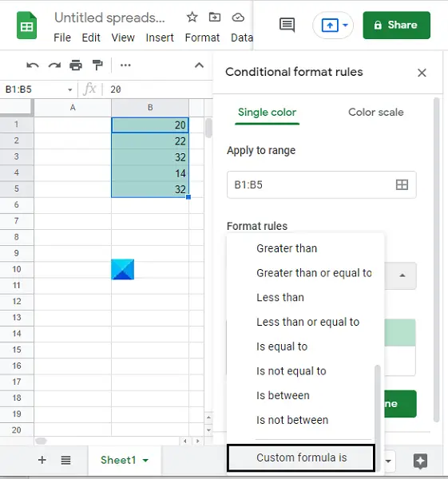The height and width of the screenshot is (479, 448).
Task: Print the spreadsheet using printer icon
Action: pyautogui.click(x=76, y=65)
